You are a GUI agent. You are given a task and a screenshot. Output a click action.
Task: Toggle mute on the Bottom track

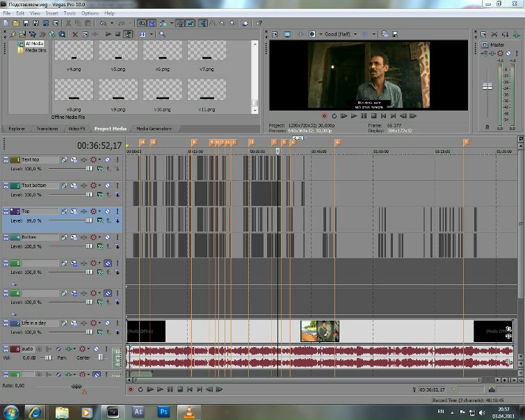click(x=108, y=237)
